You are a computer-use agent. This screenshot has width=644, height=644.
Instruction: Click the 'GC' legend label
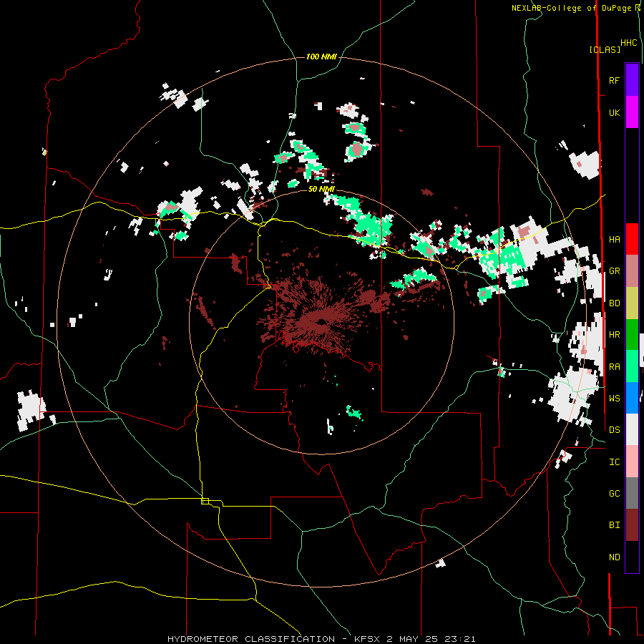[x=614, y=493]
